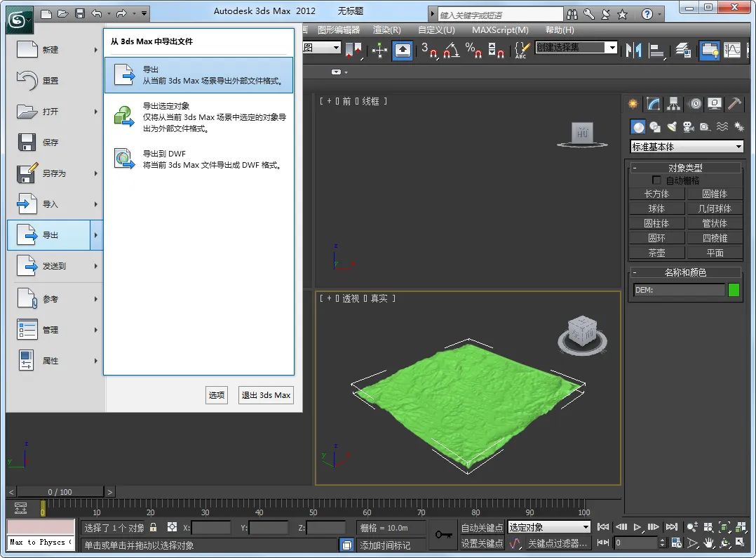Click the green object color swatch
756x558 pixels.
click(734, 290)
